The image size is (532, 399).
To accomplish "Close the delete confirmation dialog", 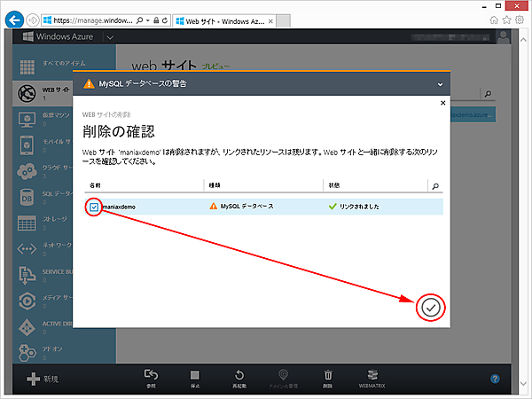I will pyautogui.click(x=442, y=103).
